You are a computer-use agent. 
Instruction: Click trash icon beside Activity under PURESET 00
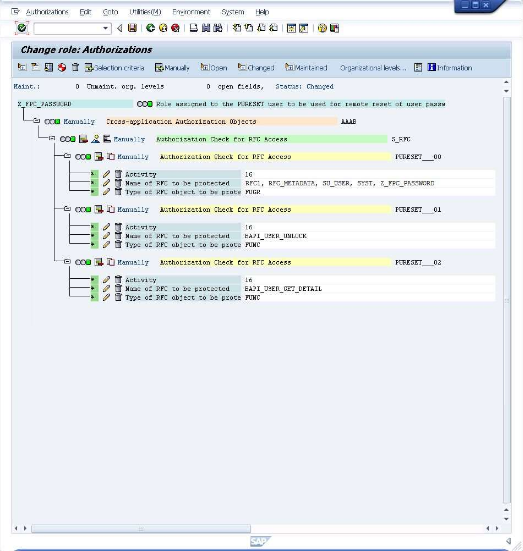118,174
